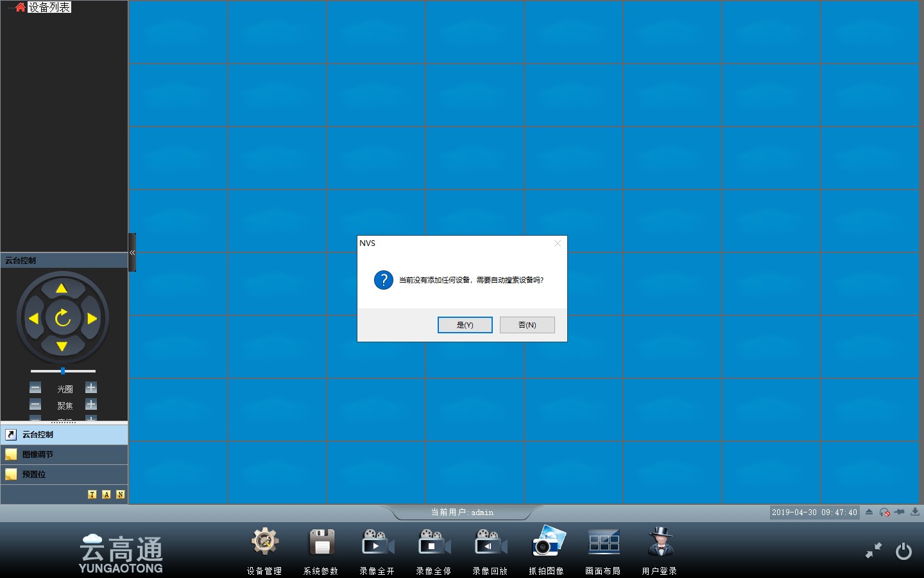Collapse the left sidebar with « handle

[x=132, y=252]
